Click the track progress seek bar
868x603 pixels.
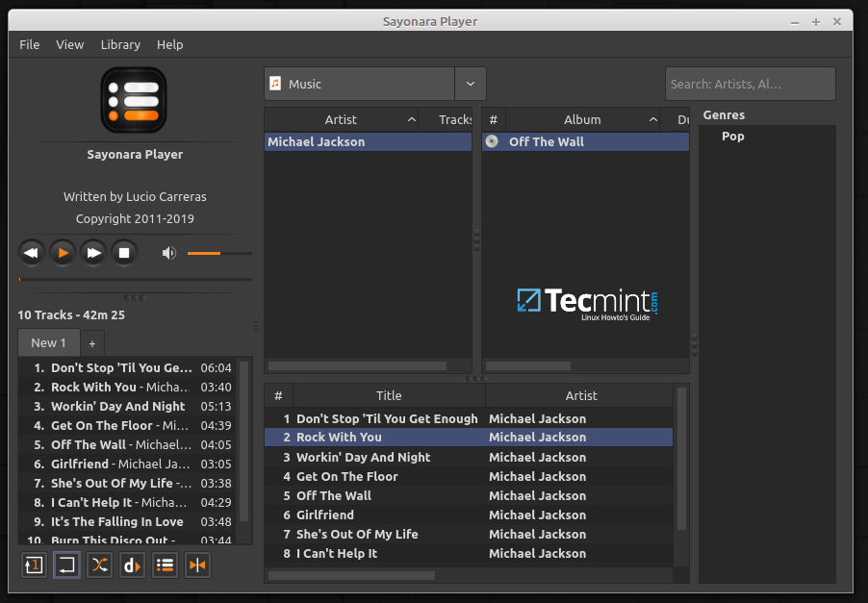pos(135,279)
